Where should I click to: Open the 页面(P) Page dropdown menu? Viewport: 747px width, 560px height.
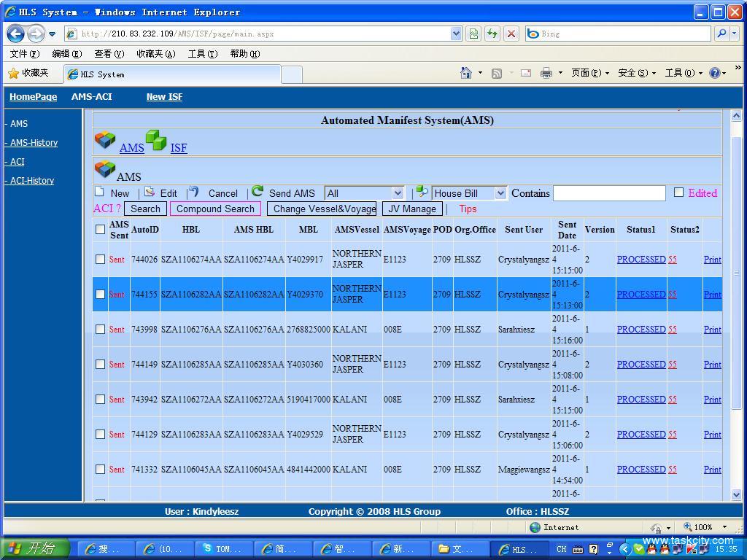point(590,73)
